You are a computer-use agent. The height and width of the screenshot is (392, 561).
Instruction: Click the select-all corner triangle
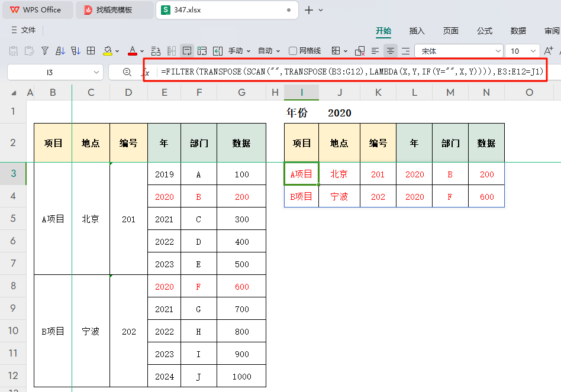pyautogui.click(x=14, y=93)
